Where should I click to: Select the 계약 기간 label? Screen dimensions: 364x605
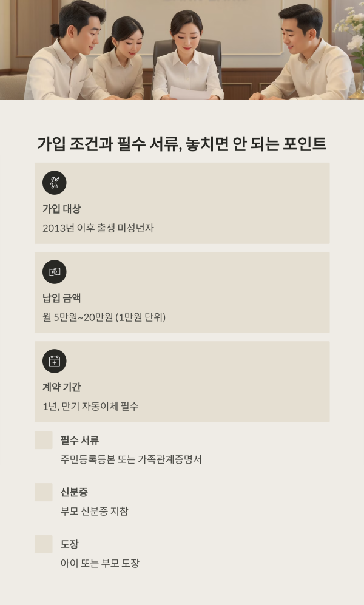click(61, 387)
